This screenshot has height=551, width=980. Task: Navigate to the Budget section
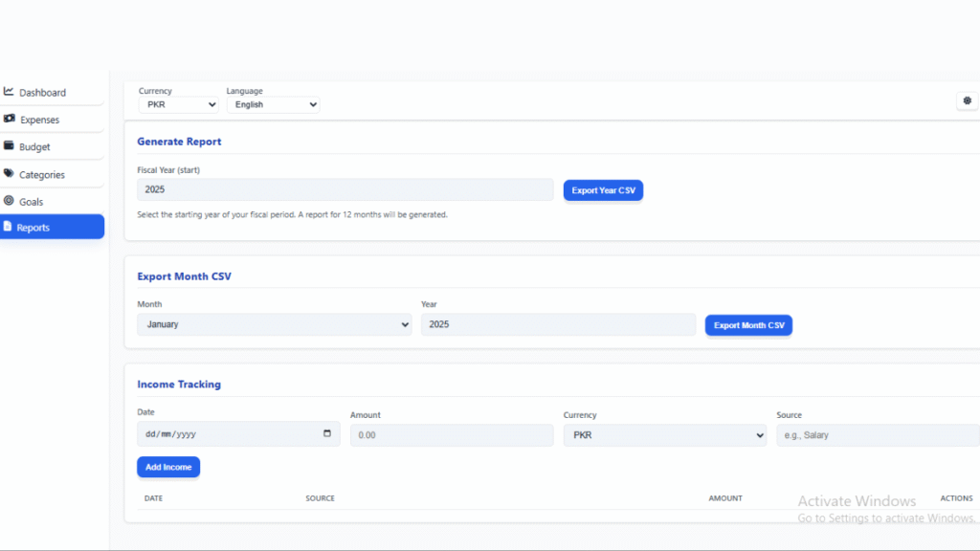click(x=36, y=146)
